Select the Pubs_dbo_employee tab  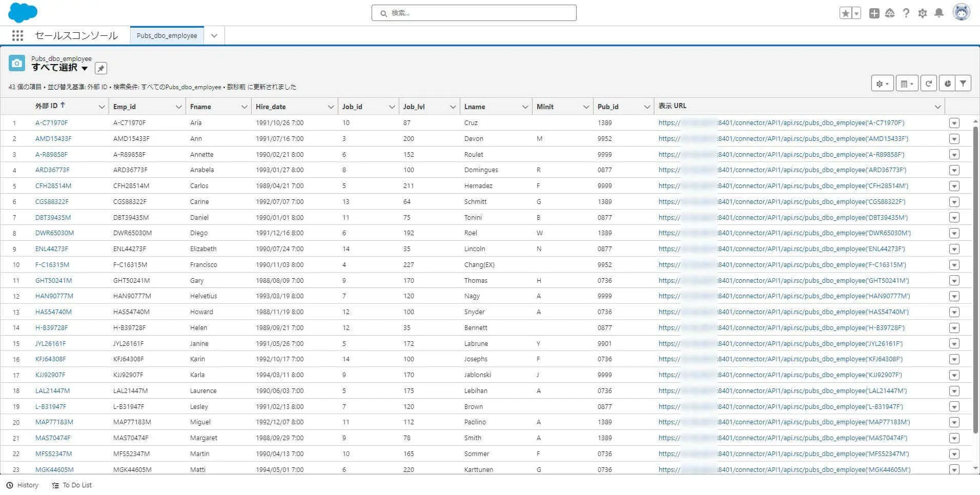pos(167,35)
